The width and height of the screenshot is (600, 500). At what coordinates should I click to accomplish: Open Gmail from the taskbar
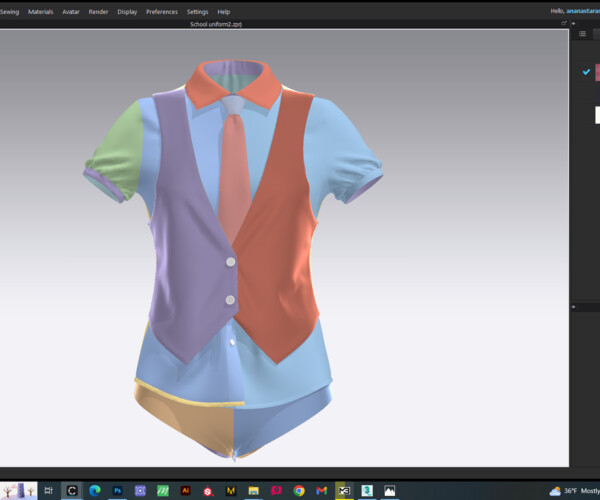tap(321, 490)
